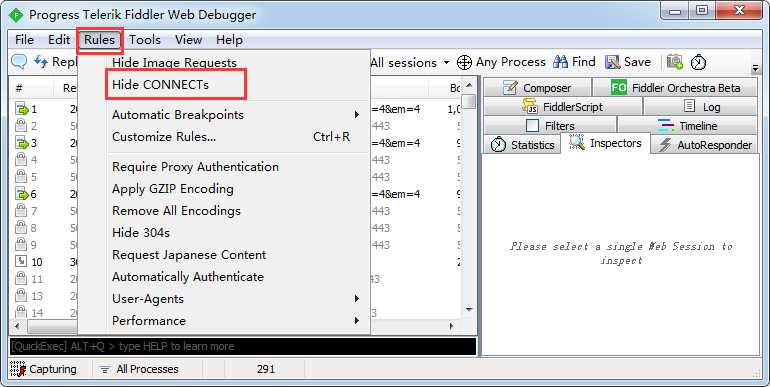Switch to Fiddler Orchestra Beta tab

[x=675, y=87]
